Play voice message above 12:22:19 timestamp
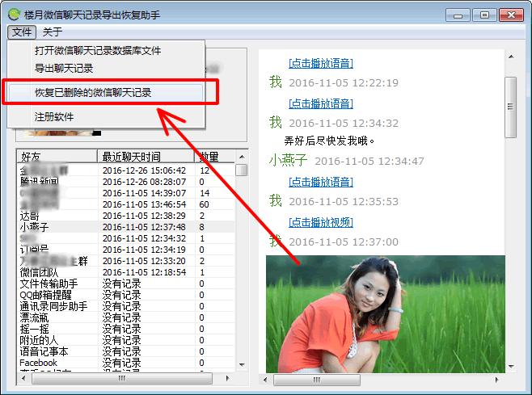 (x=321, y=63)
